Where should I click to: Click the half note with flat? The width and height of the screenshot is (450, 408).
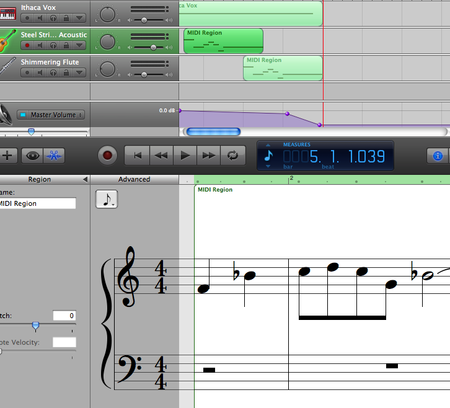(428, 276)
